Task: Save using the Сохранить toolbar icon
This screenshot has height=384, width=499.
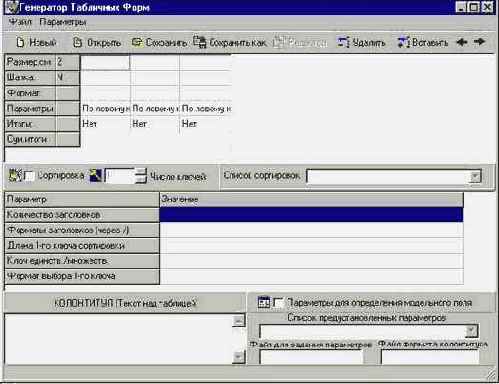Action: (x=137, y=42)
